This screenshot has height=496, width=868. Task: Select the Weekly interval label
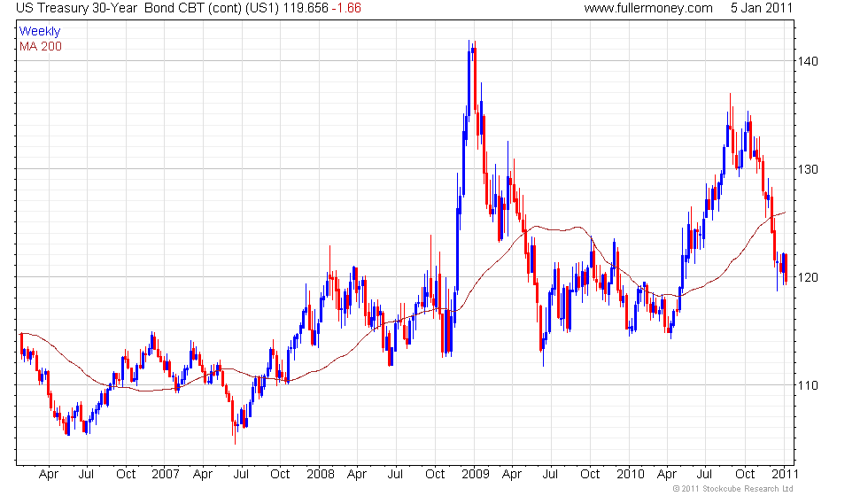click(x=39, y=32)
